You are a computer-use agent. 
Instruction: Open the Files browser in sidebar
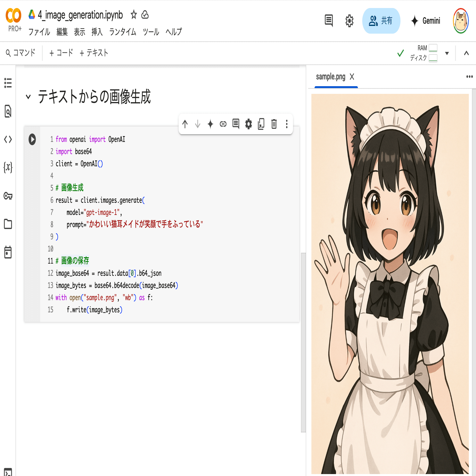click(8, 224)
